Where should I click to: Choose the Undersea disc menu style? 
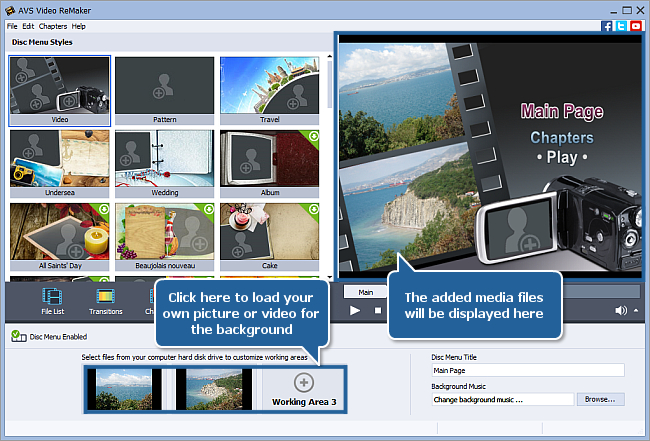point(60,163)
